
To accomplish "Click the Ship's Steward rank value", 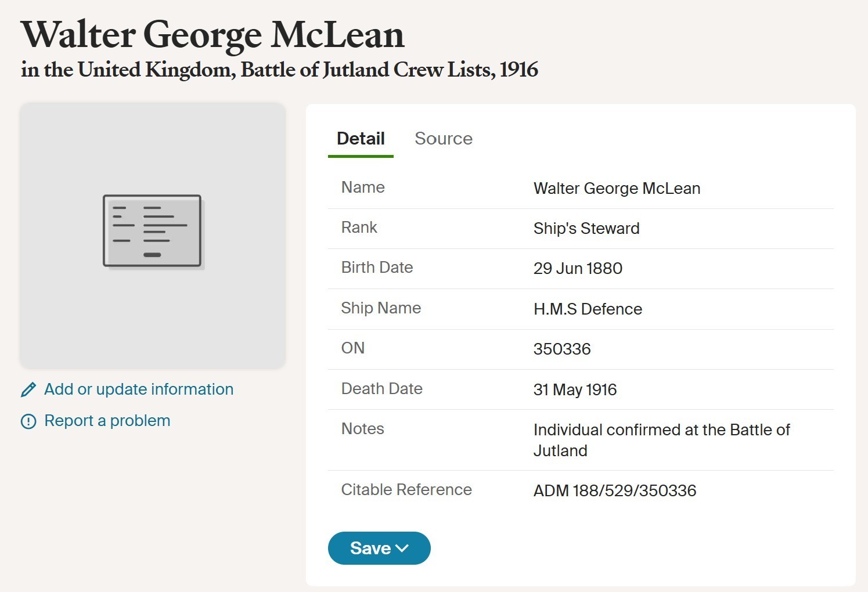I will pos(586,229).
